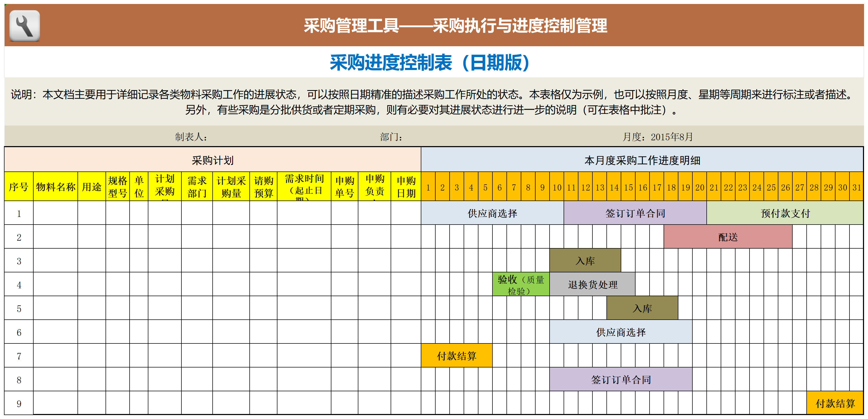Click the 计划采购量 column header

point(231,187)
